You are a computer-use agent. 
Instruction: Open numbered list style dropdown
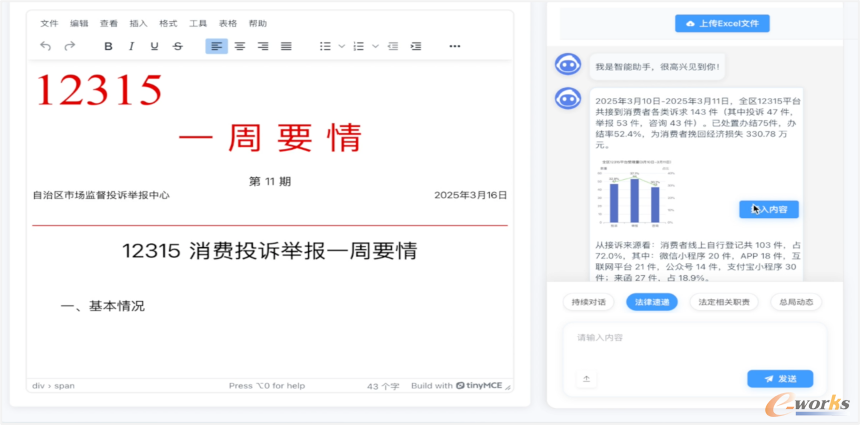(x=375, y=46)
